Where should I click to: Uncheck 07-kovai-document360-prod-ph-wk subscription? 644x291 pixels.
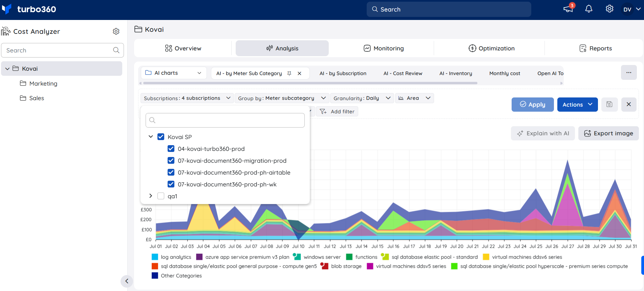click(171, 184)
